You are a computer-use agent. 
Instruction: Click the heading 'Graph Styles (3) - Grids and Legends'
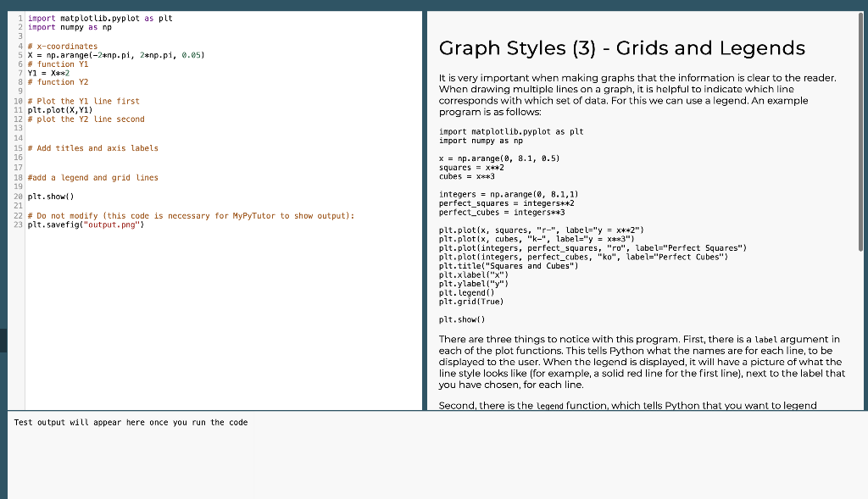point(623,48)
